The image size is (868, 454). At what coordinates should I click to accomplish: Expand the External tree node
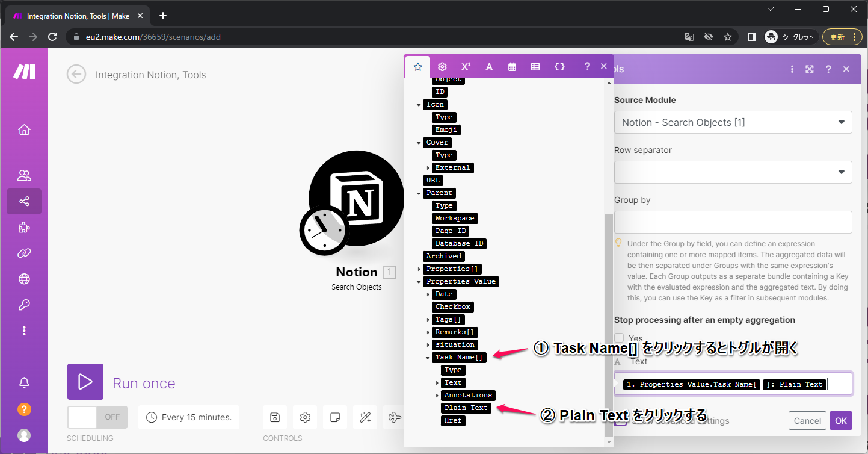428,168
